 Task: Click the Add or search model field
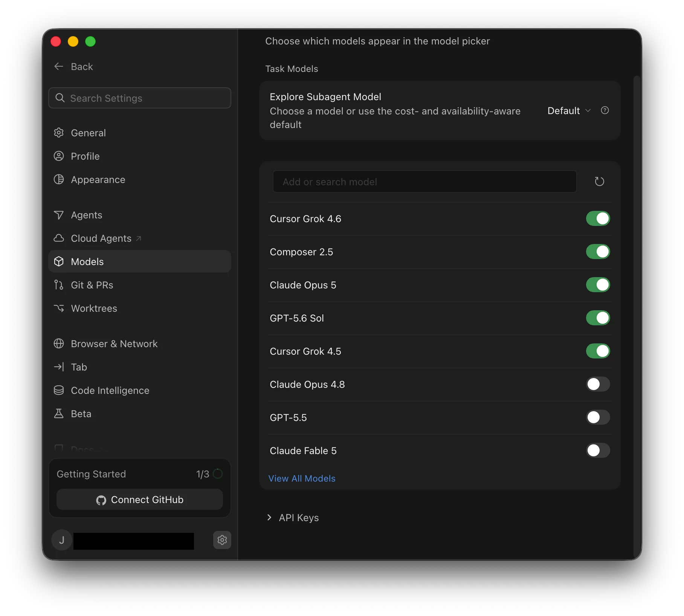424,181
